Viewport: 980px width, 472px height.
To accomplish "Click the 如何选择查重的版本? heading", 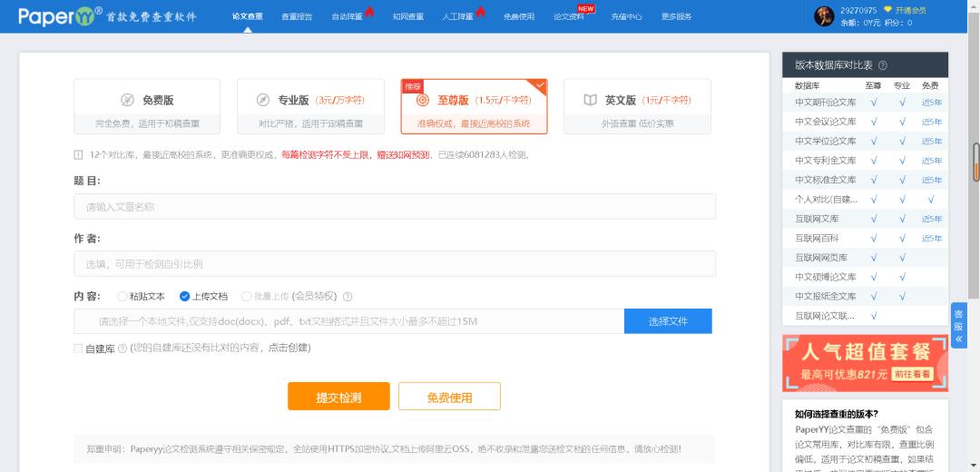I will (837, 414).
